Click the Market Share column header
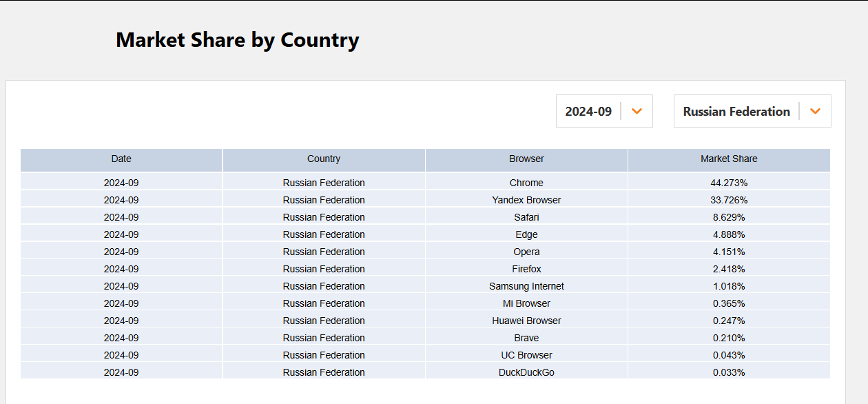 click(729, 159)
